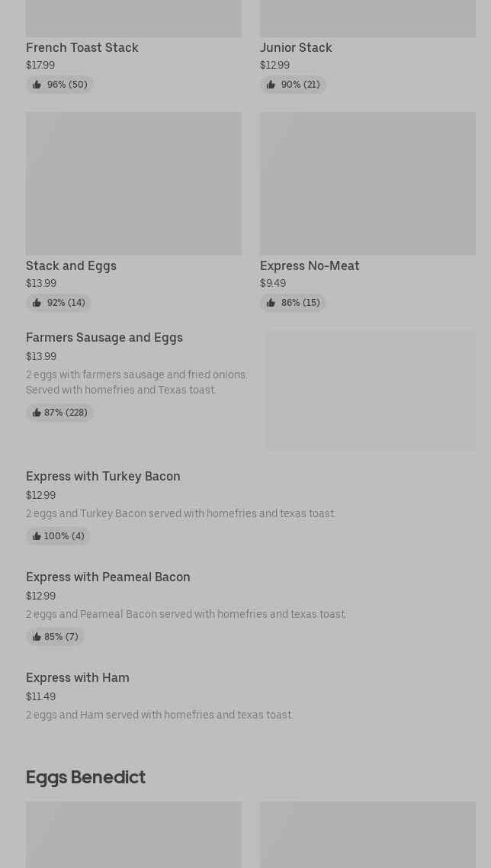Click the Eggs Benedict section heading

click(85, 776)
